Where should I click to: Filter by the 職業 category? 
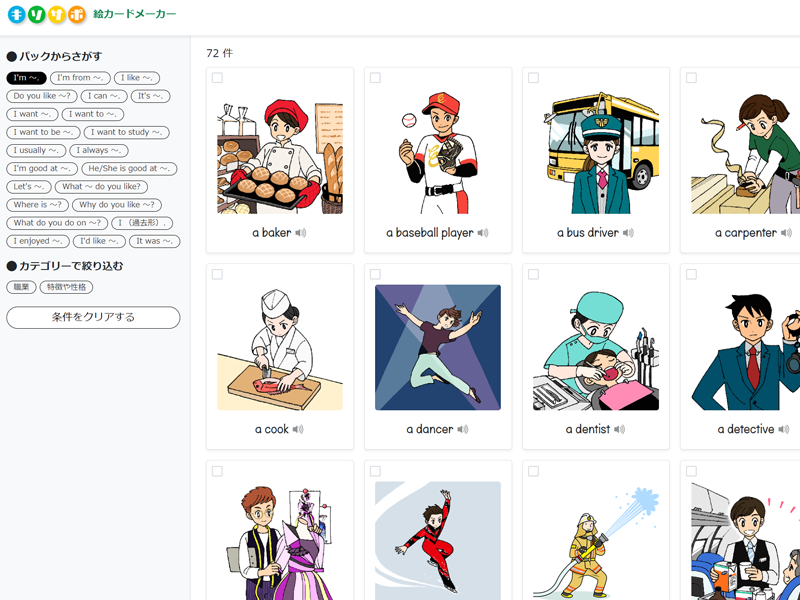tap(21, 287)
